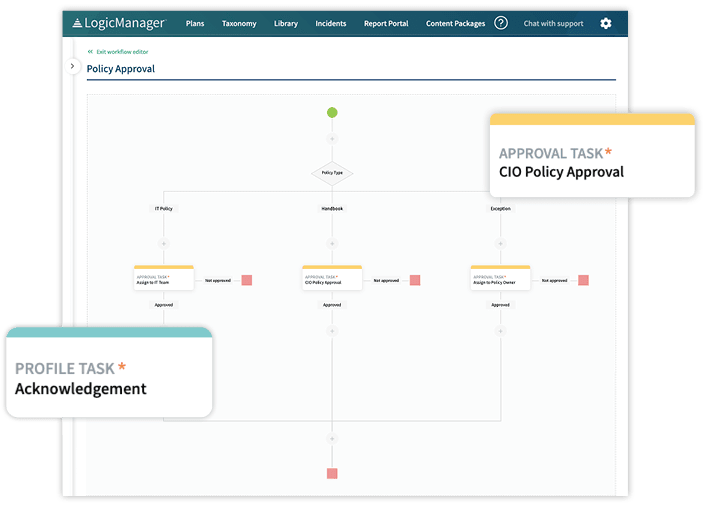The height and width of the screenshot is (505, 705).
Task: Add a step under IT Policy branch
Action: pyautogui.click(x=164, y=244)
